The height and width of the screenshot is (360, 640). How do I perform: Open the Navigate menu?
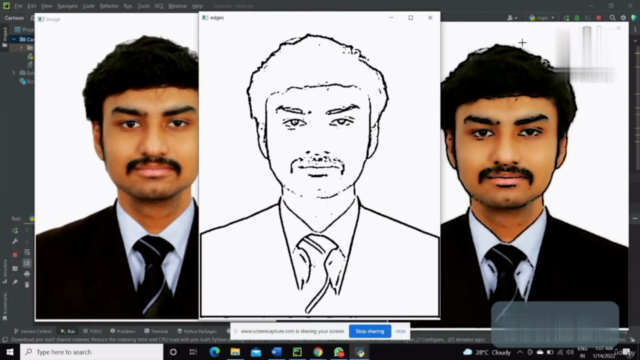coord(67,6)
